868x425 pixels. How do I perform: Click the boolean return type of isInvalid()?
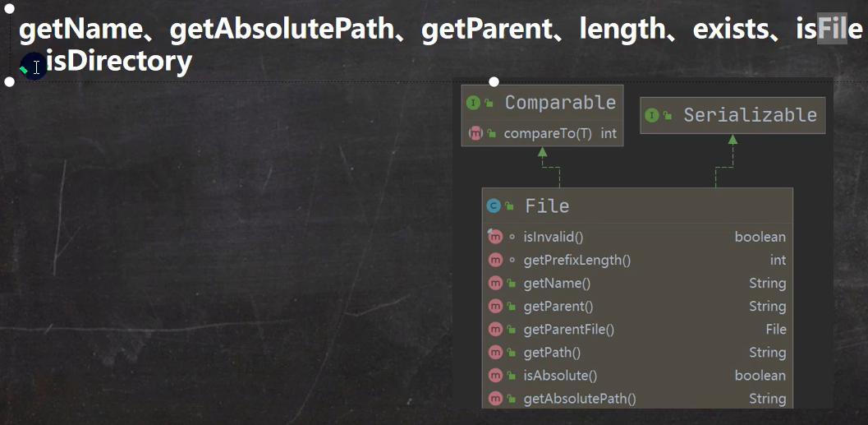click(760, 237)
